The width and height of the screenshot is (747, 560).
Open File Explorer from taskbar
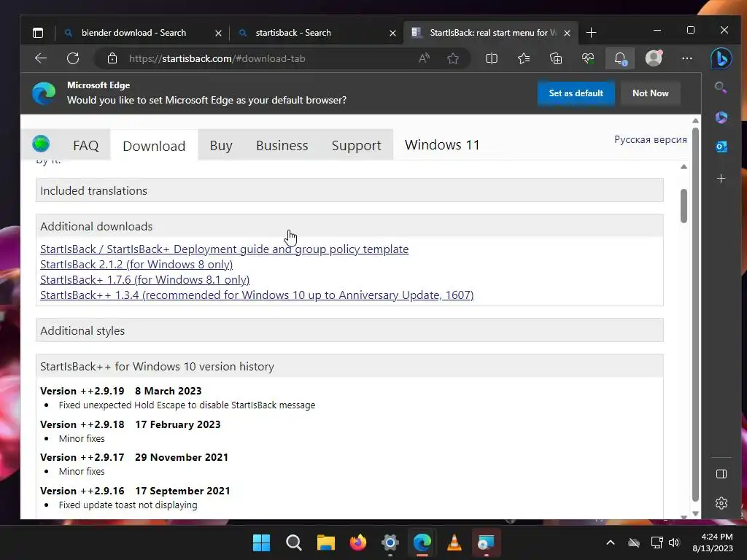pyautogui.click(x=326, y=542)
